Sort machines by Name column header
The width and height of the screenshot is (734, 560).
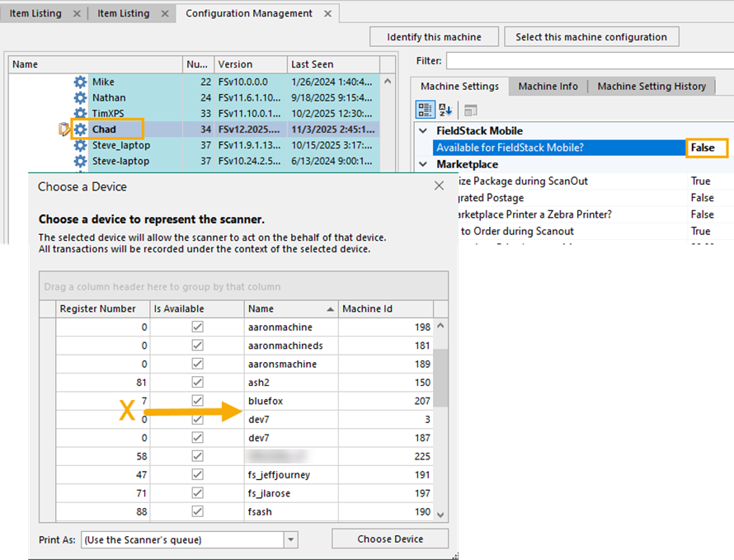click(96, 64)
